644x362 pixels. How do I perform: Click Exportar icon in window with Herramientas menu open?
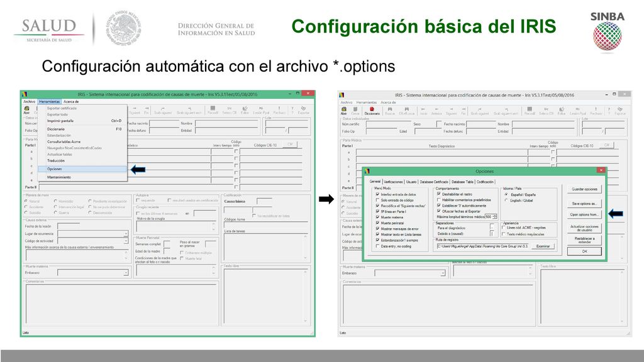point(304,110)
